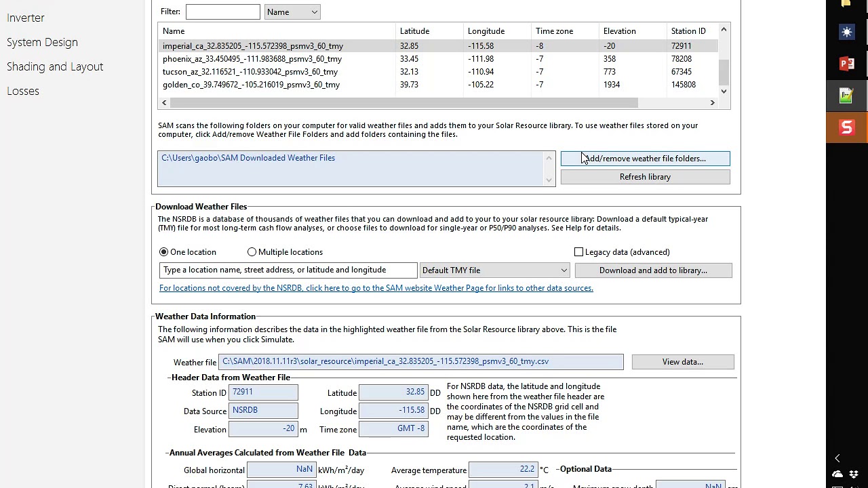Image resolution: width=868 pixels, height=488 pixels.
Task: Open the green notepad app in taskbar
Action: [x=846, y=96]
